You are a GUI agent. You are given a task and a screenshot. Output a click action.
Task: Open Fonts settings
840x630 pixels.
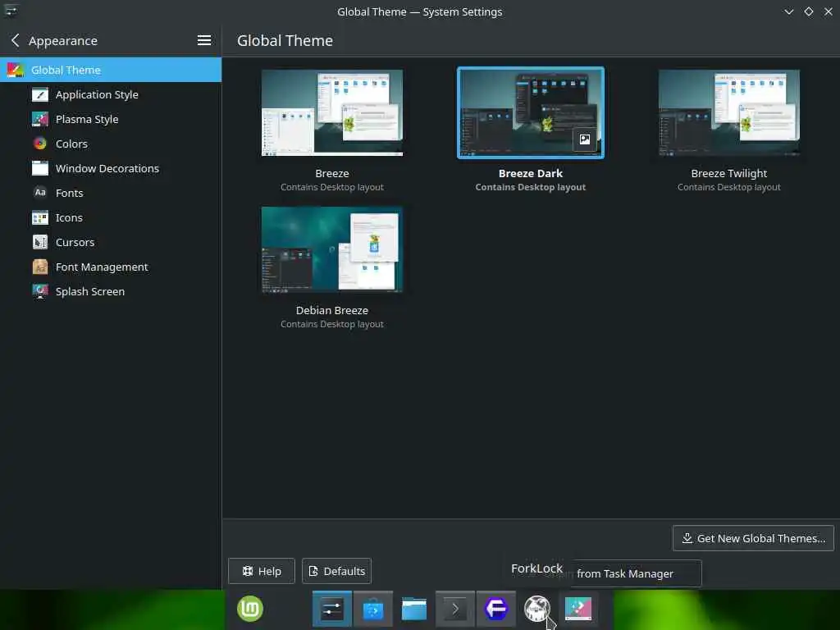coord(111,194)
